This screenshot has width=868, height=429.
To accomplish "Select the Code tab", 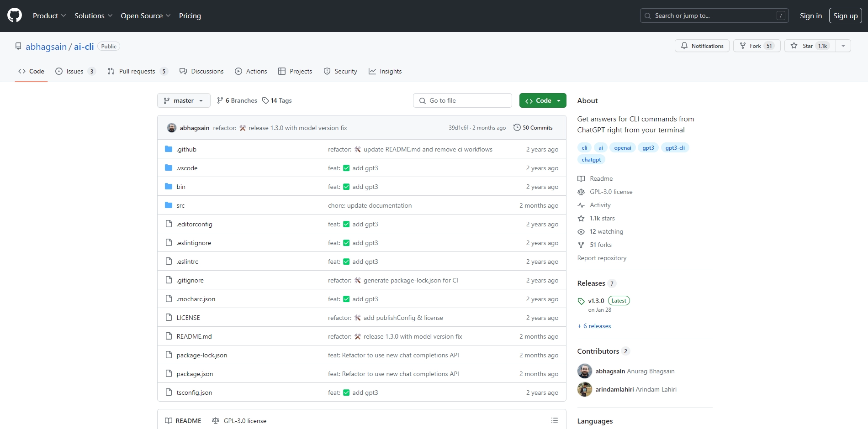I will tap(31, 71).
